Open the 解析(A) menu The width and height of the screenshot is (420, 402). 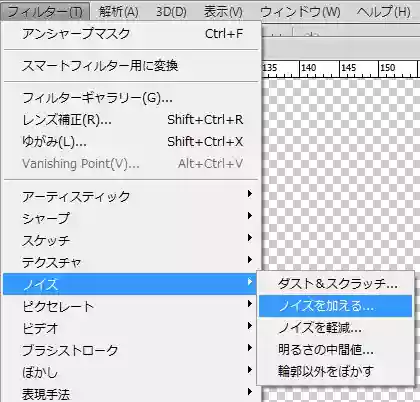point(119,12)
